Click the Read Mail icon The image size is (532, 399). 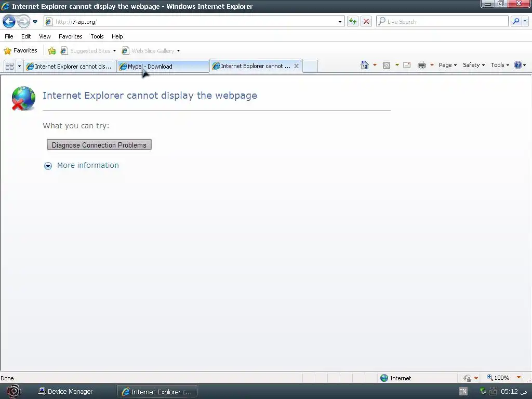click(x=407, y=65)
